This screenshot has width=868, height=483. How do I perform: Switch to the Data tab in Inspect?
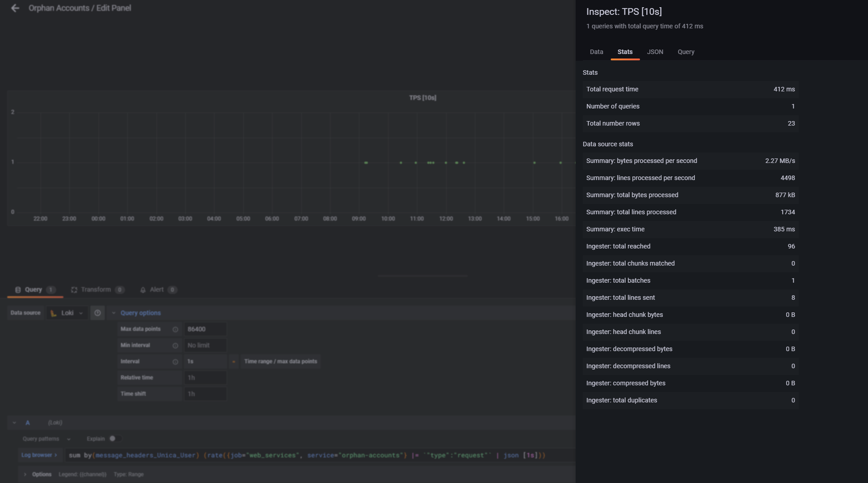pos(596,52)
